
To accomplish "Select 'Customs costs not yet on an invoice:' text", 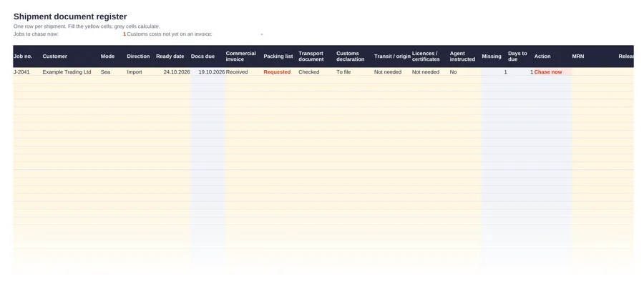I will pyautogui.click(x=170, y=34).
